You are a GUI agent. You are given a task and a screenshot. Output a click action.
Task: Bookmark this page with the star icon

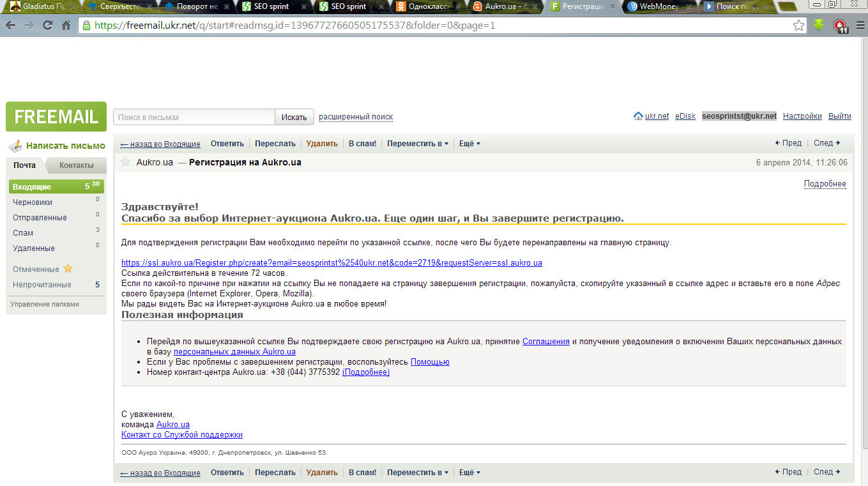pyautogui.click(x=798, y=26)
